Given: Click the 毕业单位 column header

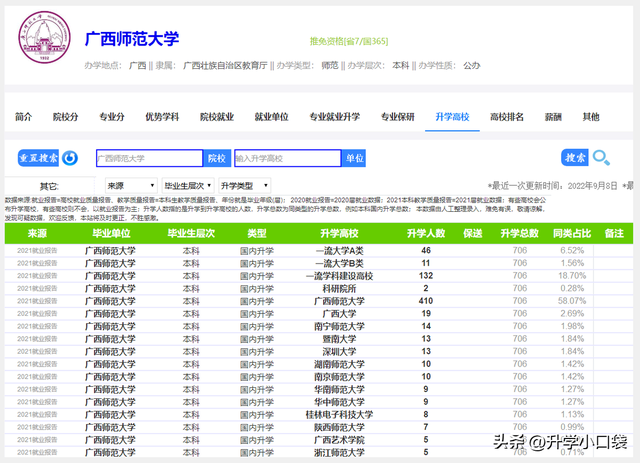Looking at the screenshot, I should tap(111, 233).
